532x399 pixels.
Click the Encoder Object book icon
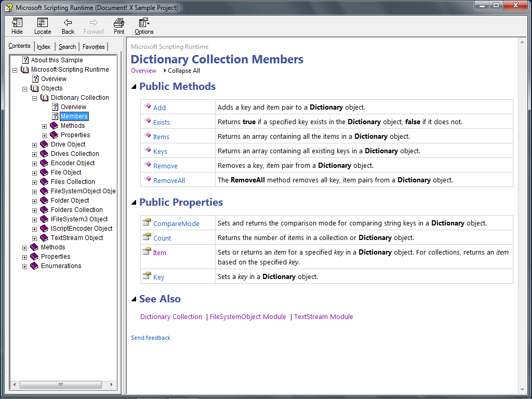tap(44, 163)
